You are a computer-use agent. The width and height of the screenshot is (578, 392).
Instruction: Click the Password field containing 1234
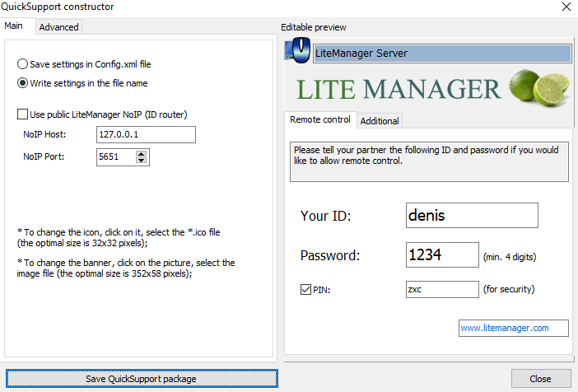[442, 254]
